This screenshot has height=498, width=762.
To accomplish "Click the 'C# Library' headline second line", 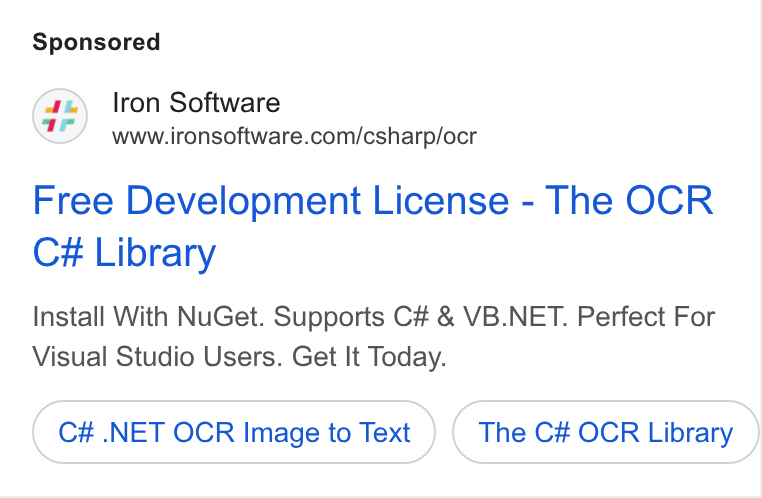I will tap(124, 253).
